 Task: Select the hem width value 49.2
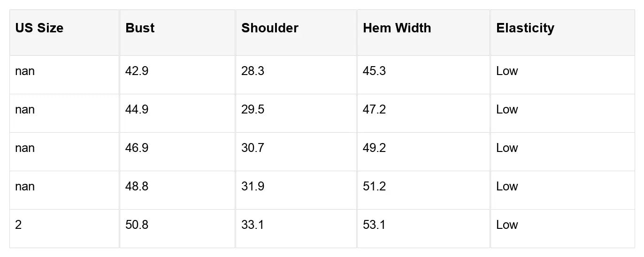click(375, 148)
